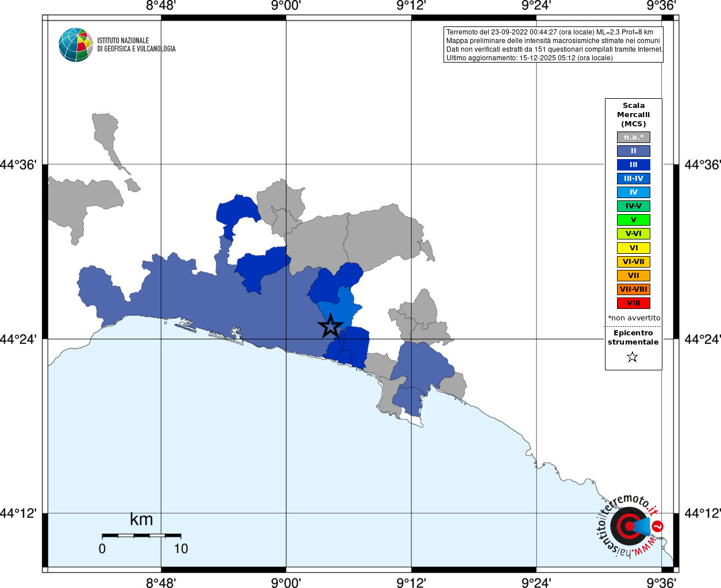Image resolution: width=721 pixels, height=588 pixels.
Task: Click 'ISTITUTO NAZIONALE DI GEOFISICA E VULCANOLOGIA' text
Action: point(136,45)
